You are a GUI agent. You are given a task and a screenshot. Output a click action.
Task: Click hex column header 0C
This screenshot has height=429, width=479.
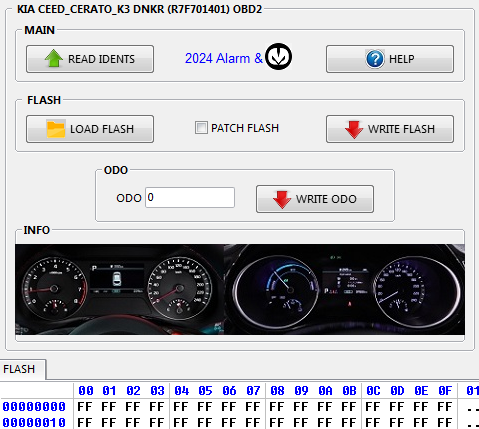point(373,391)
